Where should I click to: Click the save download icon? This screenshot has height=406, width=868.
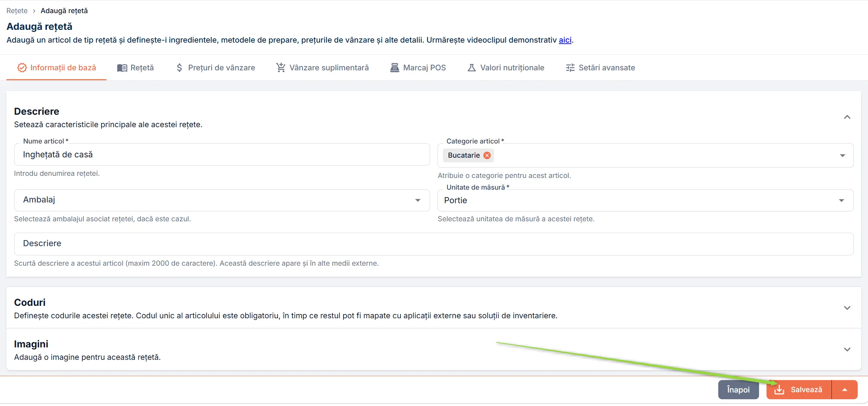pos(779,390)
